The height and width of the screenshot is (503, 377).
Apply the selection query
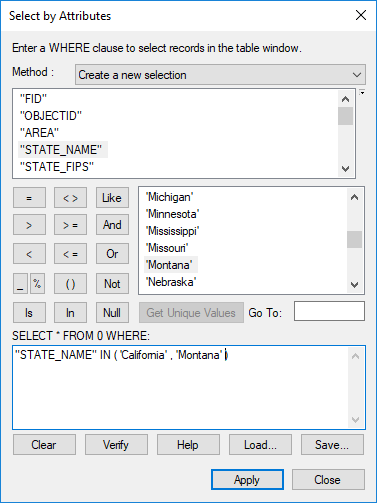(x=247, y=480)
